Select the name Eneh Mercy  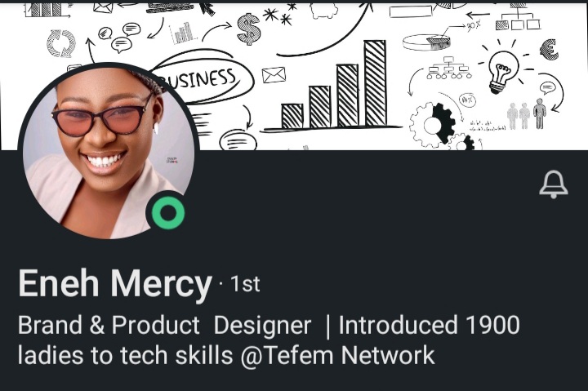point(115,283)
